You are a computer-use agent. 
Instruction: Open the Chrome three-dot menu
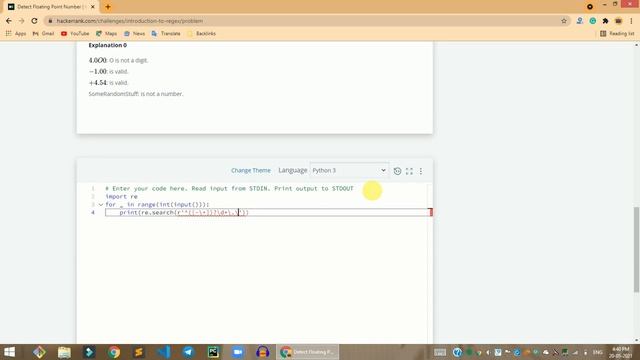631,21
